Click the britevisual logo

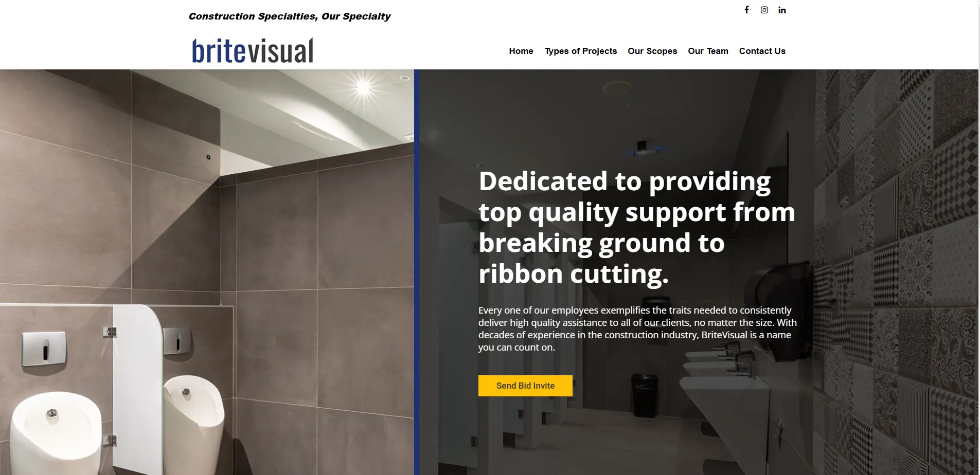click(x=252, y=50)
